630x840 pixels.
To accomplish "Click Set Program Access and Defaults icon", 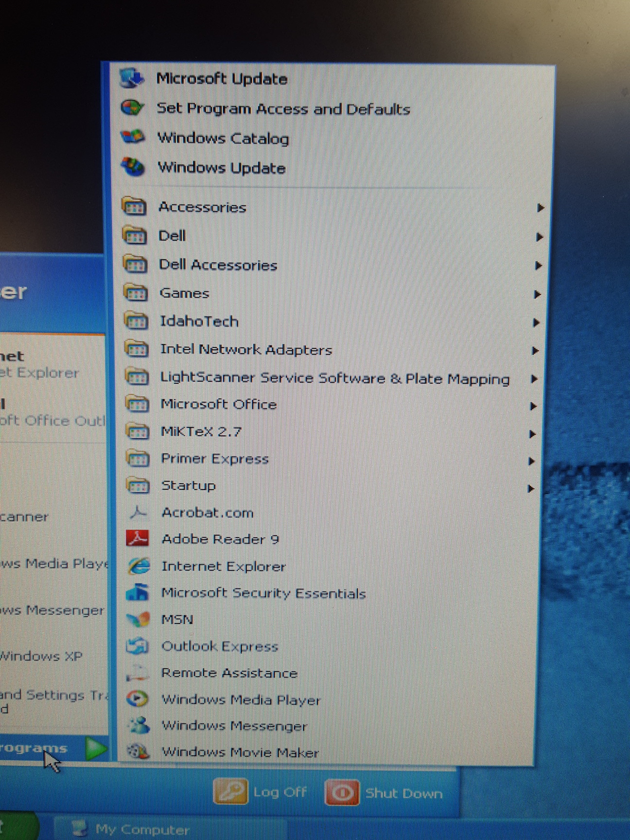I will (x=132, y=108).
